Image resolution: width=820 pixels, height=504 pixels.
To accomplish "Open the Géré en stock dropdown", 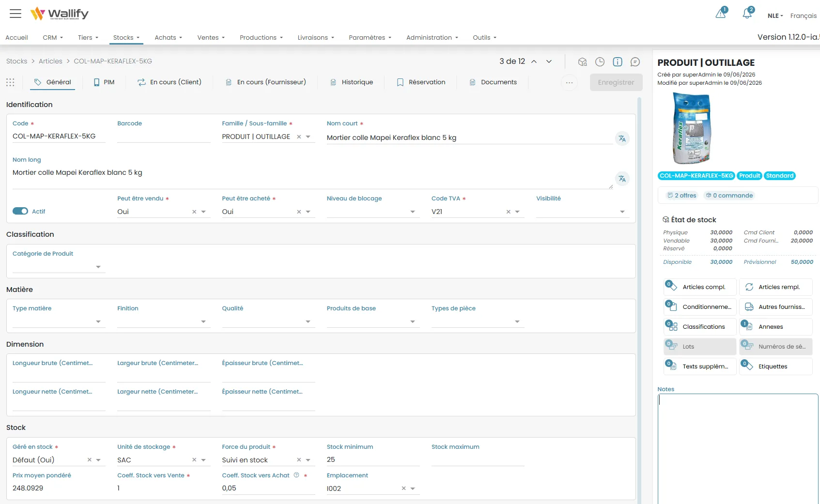I will pyautogui.click(x=98, y=460).
